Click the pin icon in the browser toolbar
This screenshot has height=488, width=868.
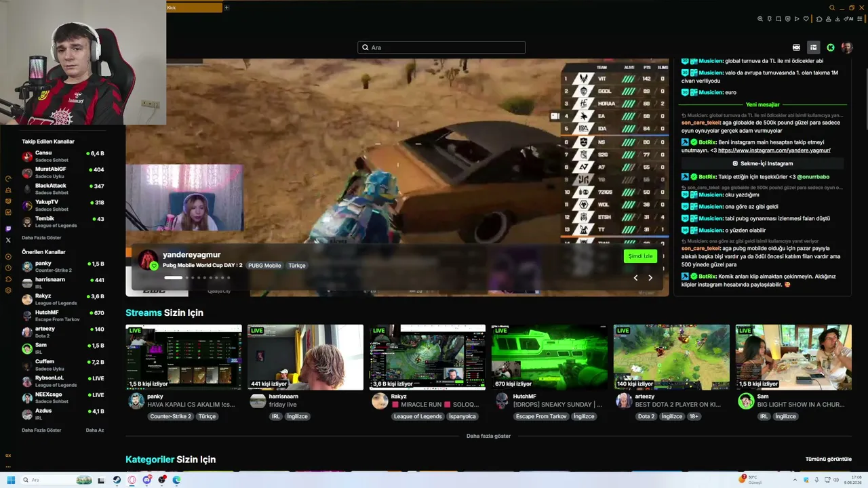pyautogui.click(x=770, y=19)
